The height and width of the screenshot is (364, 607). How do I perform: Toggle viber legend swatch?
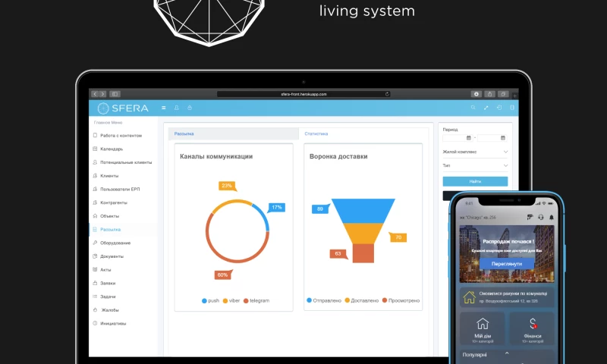(x=225, y=301)
